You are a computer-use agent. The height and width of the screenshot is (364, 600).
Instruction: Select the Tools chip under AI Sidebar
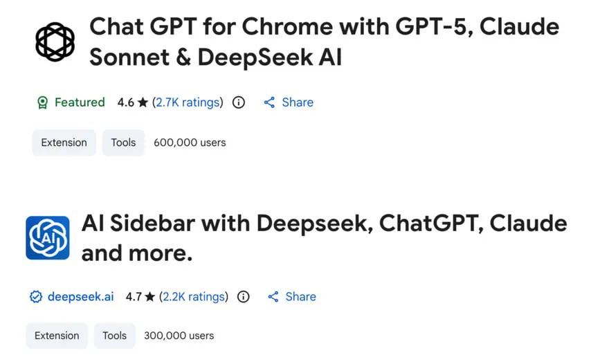click(x=114, y=336)
